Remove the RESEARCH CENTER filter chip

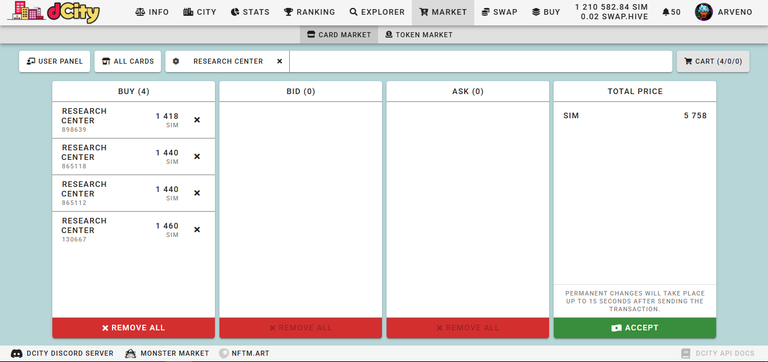(280, 61)
